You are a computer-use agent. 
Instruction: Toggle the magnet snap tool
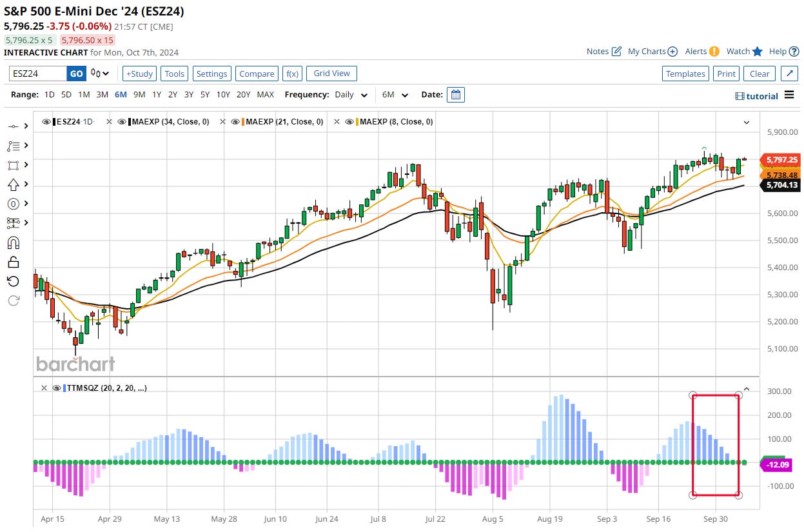[x=13, y=242]
